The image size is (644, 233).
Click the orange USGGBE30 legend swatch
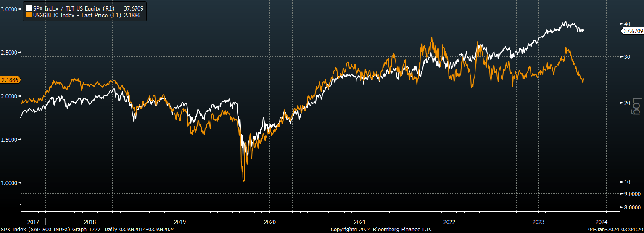[29, 15]
